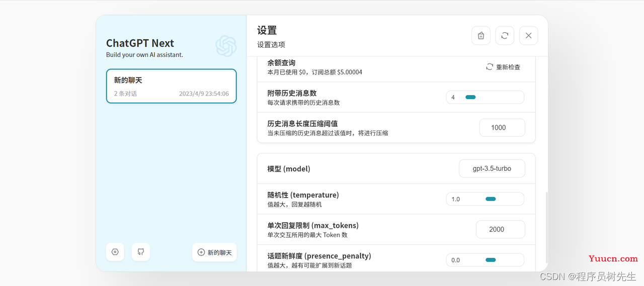This screenshot has height=286, width=644.
Task: Click the 模型 (model) label
Action: [289, 169]
